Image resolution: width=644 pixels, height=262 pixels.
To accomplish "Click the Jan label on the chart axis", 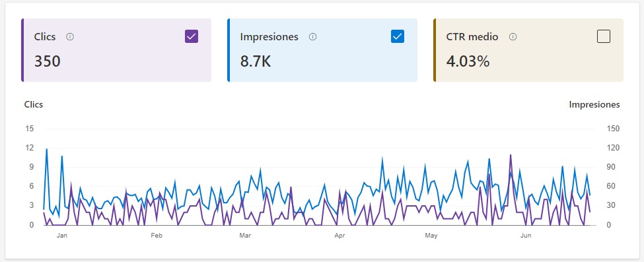I will pos(61,236).
